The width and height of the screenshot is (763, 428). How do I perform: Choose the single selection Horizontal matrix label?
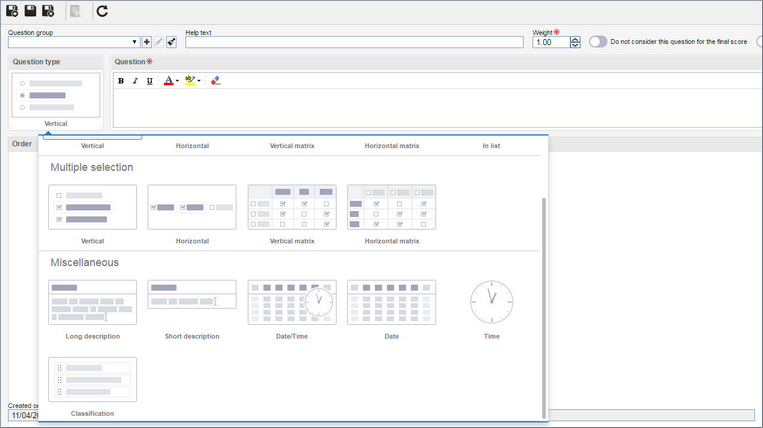pos(392,146)
